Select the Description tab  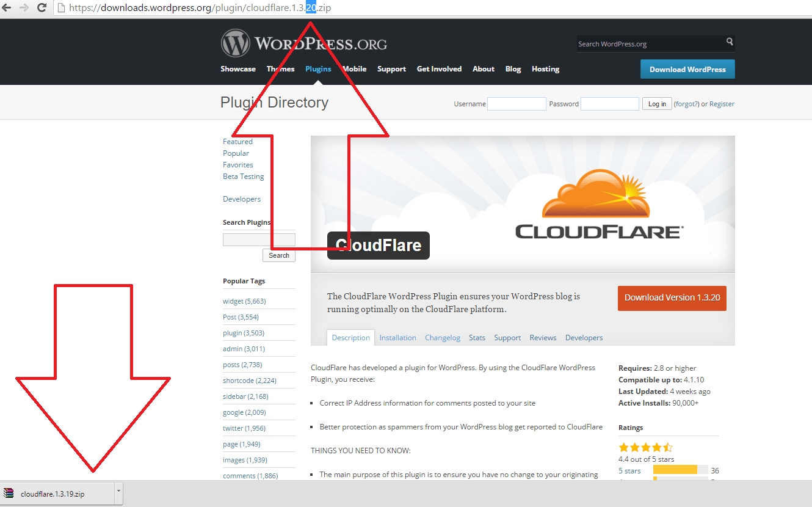coord(350,338)
